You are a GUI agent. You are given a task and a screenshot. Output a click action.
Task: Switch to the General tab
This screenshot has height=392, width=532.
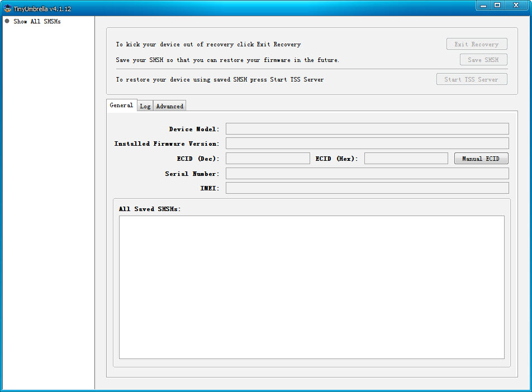click(x=121, y=105)
